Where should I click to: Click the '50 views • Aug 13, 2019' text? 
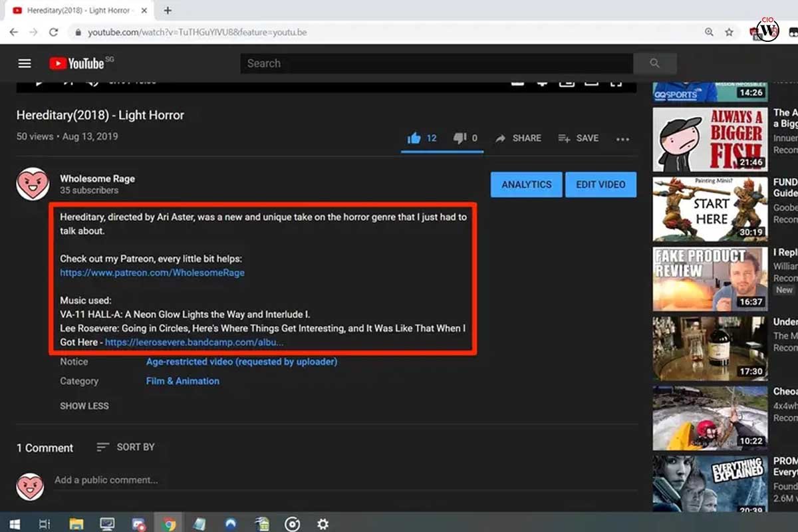pyautogui.click(x=67, y=136)
